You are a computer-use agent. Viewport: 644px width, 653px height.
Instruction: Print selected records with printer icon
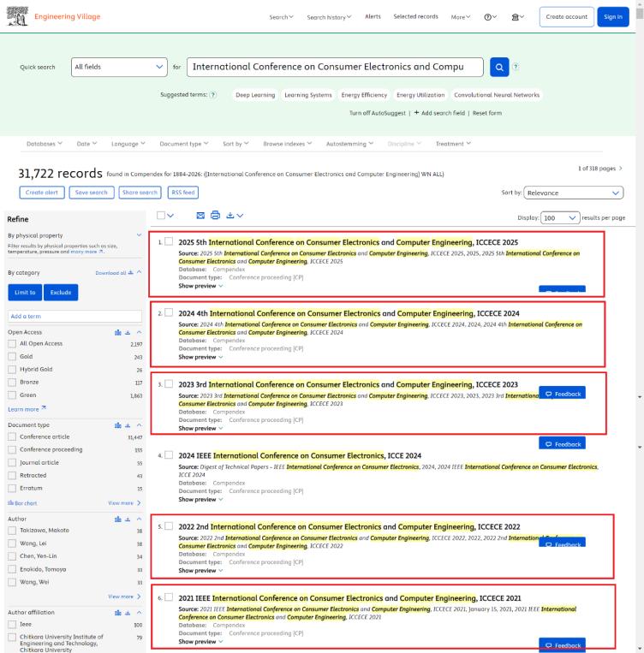click(x=218, y=217)
